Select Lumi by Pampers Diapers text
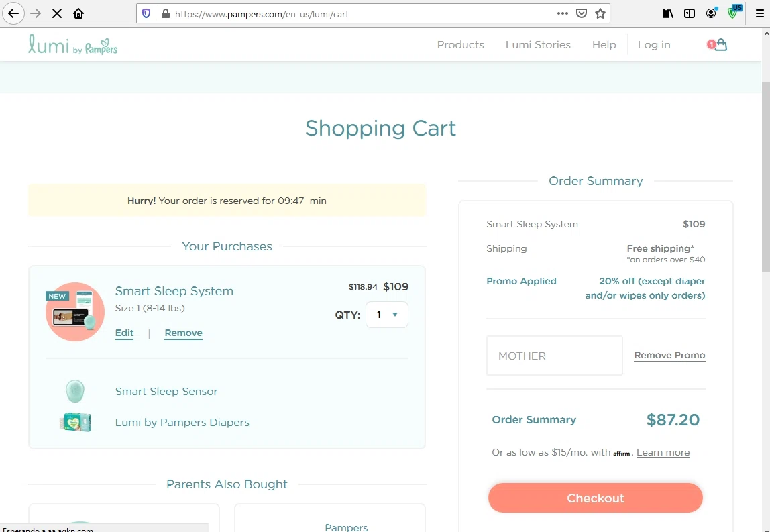Screen dimensions: 770x532 pyautogui.click(x=182, y=423)
